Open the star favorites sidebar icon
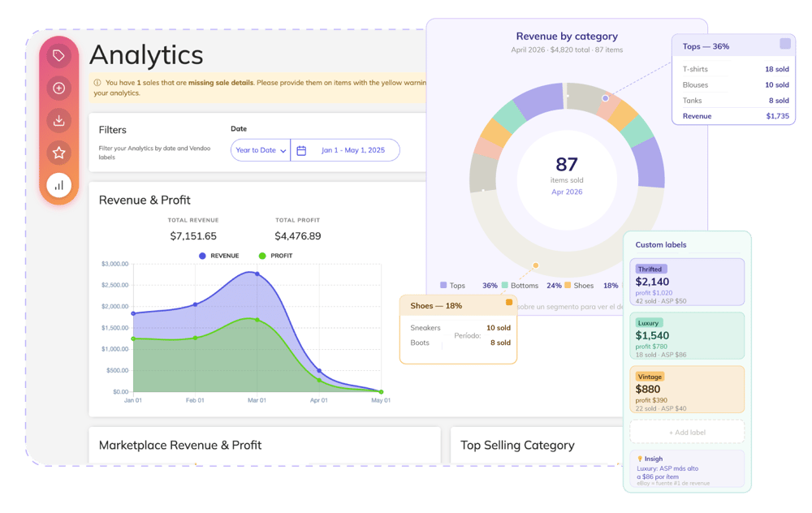The image size is (812, 513). [x=58, y=153]
